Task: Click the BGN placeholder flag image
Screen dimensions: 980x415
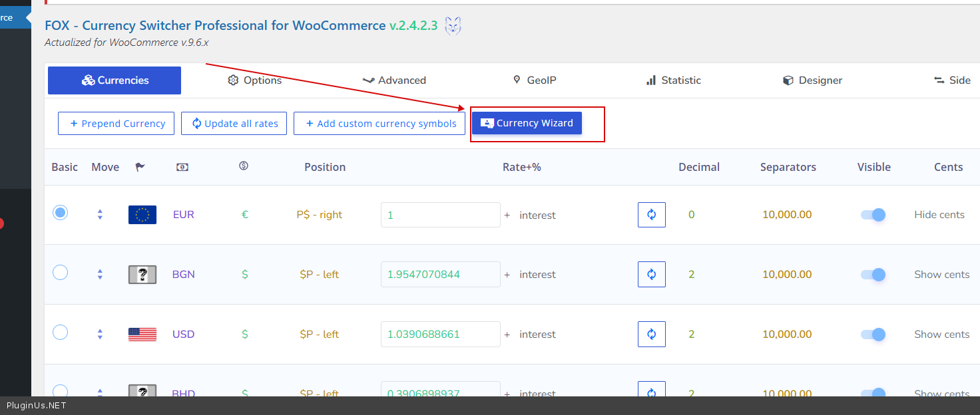Action: click(142, 275)
